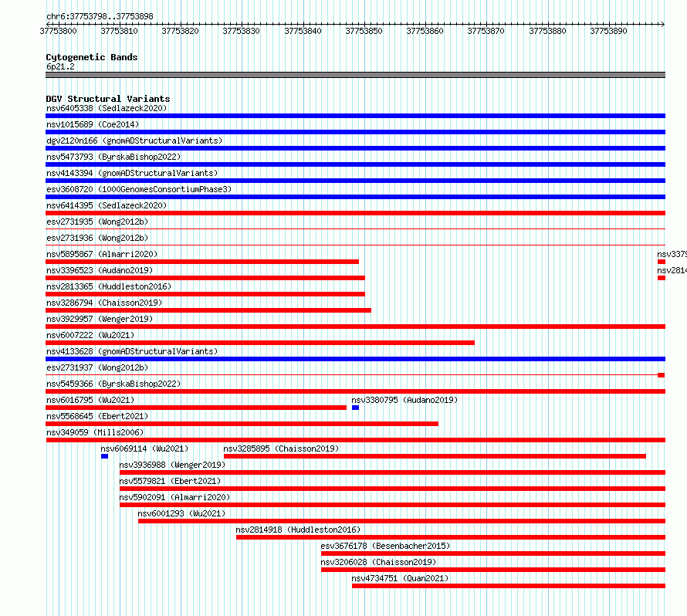Click nsv4143394 (gnomADStructuralVariants) label

click(132, 173)
